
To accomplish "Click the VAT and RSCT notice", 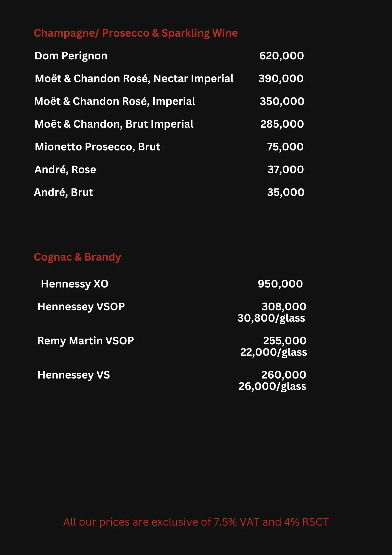I will click(x=196, y=522).
